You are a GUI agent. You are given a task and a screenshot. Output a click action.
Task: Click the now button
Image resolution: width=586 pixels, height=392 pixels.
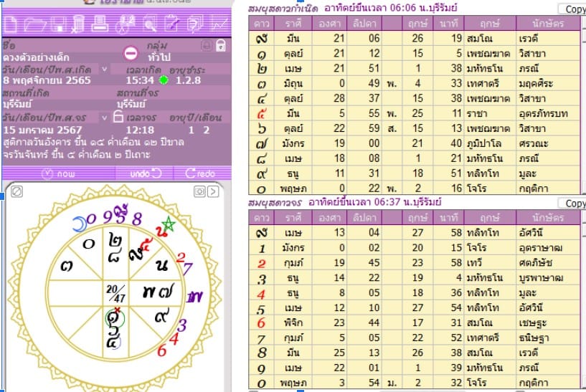point(58,173)
